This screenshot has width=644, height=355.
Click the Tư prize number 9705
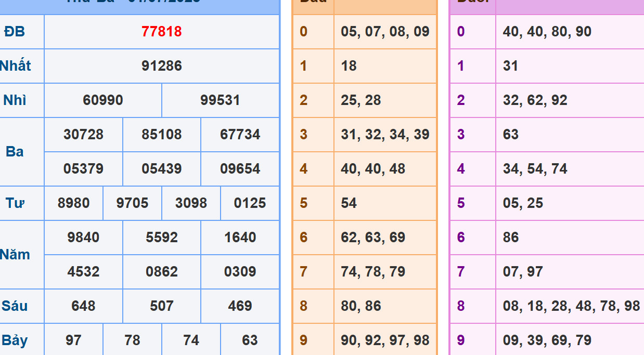click(132, 203)
